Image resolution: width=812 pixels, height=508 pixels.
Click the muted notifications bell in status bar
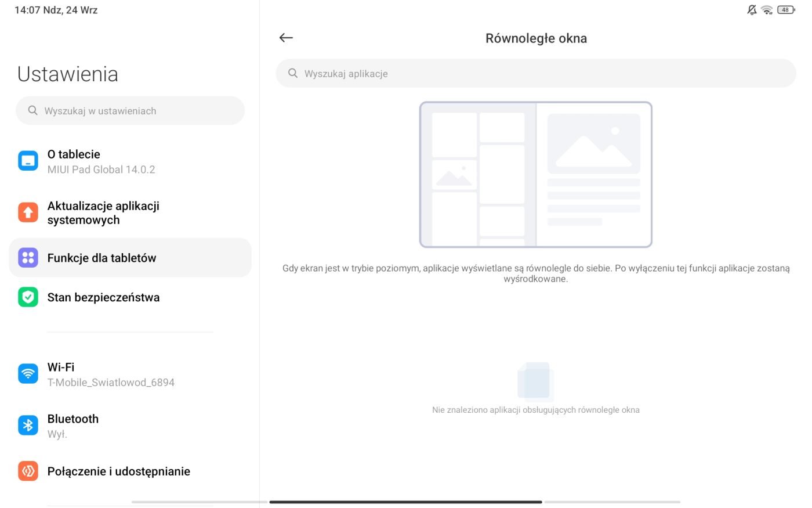(x=752, y=10)
